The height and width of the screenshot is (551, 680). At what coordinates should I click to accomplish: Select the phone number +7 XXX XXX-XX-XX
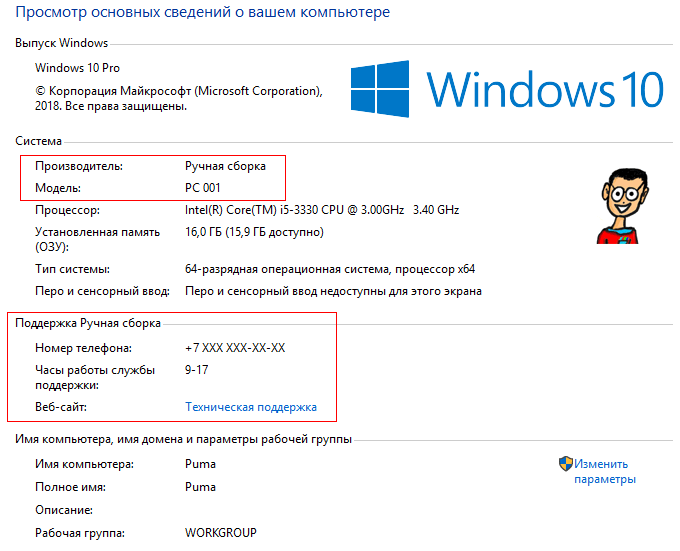coord(235,348)
